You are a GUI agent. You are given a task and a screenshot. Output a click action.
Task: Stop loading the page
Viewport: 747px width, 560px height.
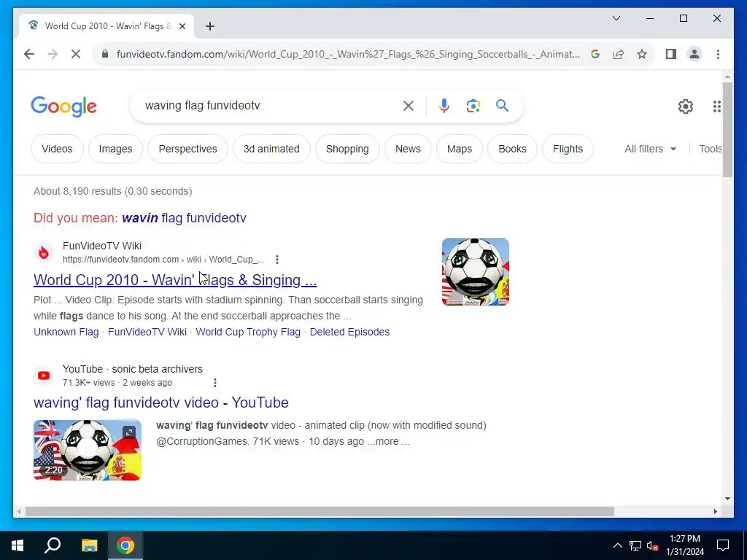[76, 54]
